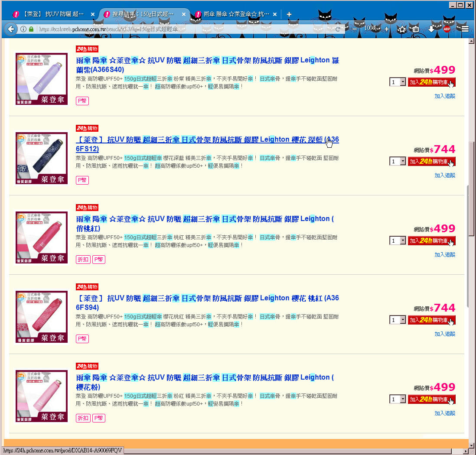Switch to the 搜尋結果：150g日式超 tab
476x455 pixels.
(x=144, y=14)
